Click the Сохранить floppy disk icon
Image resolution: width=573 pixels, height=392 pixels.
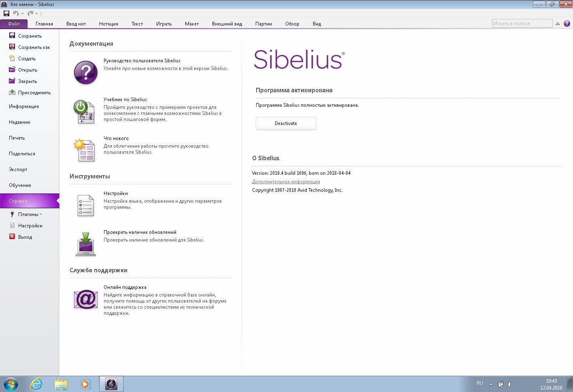(x=12, y=36)
